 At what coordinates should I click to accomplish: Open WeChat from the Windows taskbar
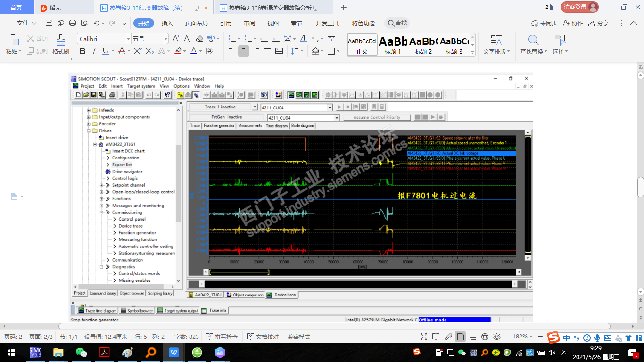[x=82, y=352]
